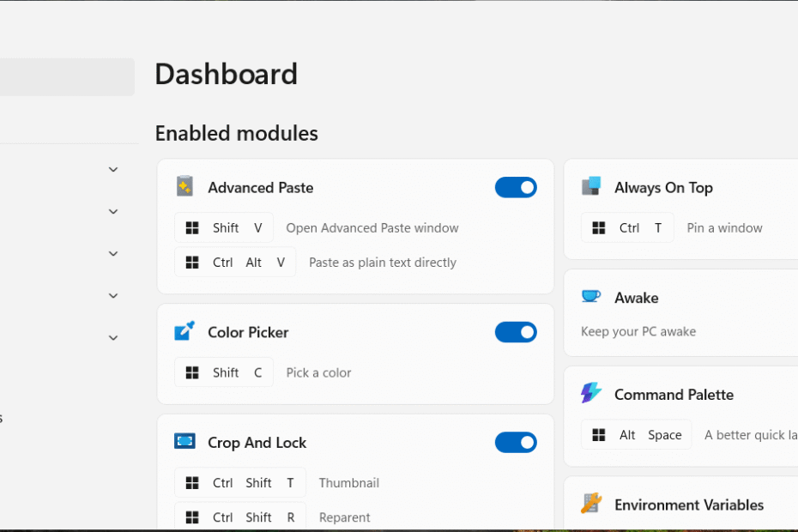The image size is (798, 532).
Task: Click Windows key icon beside Ctrl T
Action: 599,227
